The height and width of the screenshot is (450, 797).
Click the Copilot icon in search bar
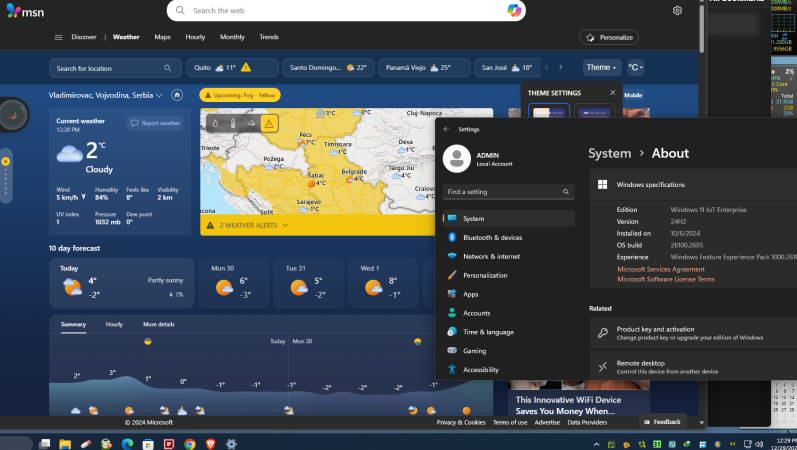[x=514, y=10]
